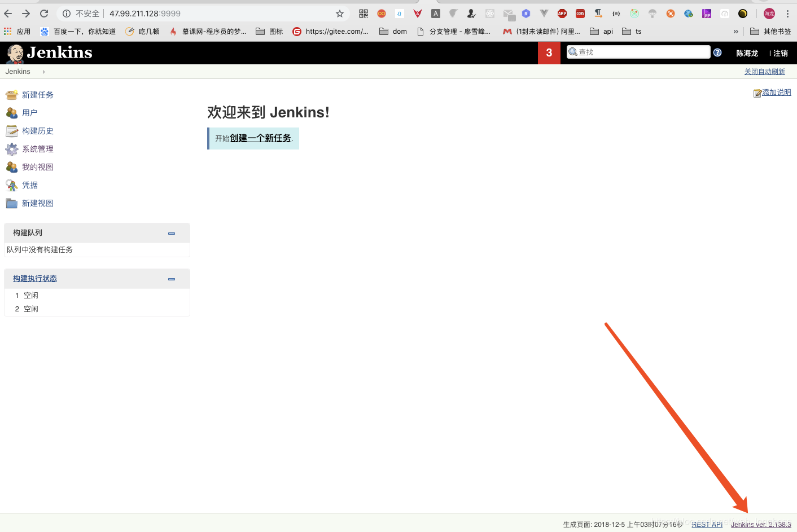The height and width of the screenshot is (532, 797).
Task: Click the browser address bar
Action: pyautogui.click(x=203, y=14)
